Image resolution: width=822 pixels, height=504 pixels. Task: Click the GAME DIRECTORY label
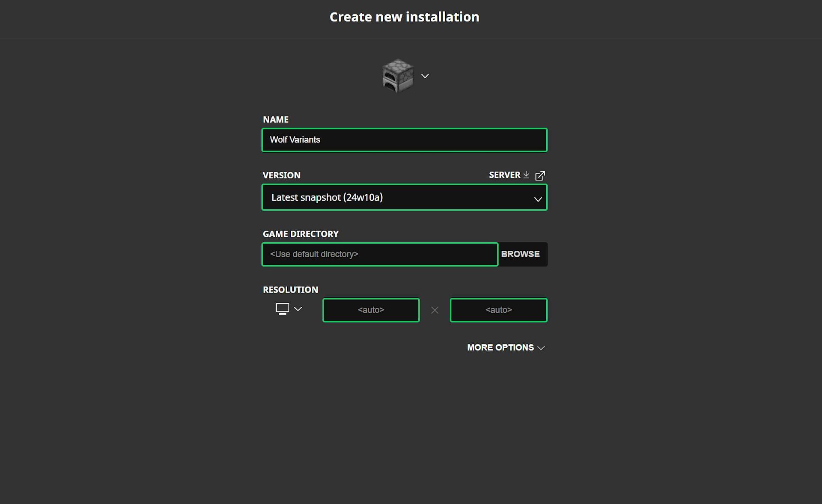tap(301, 234)
